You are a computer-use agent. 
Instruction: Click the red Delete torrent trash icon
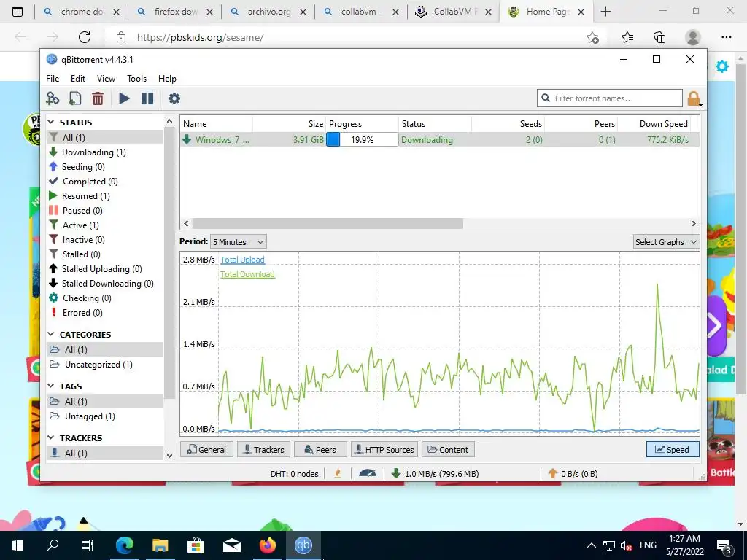coord(98,98)
